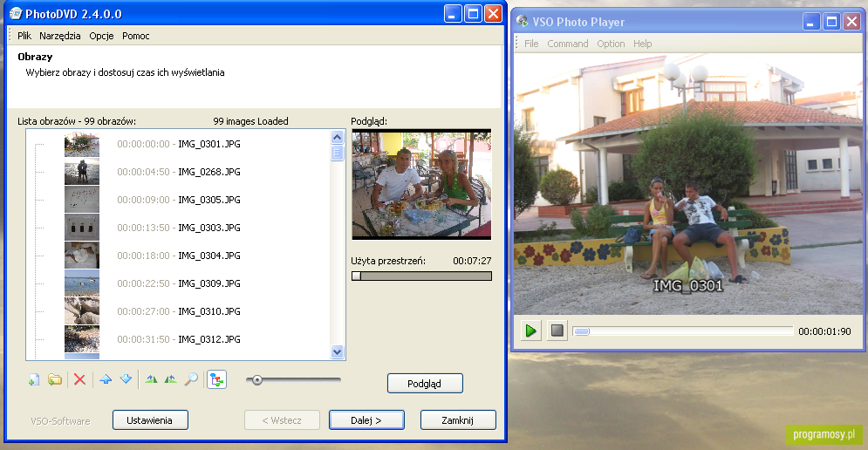Click thumbnail of IMG_0305.JPG
868x450 pixels.
[82, 199]
